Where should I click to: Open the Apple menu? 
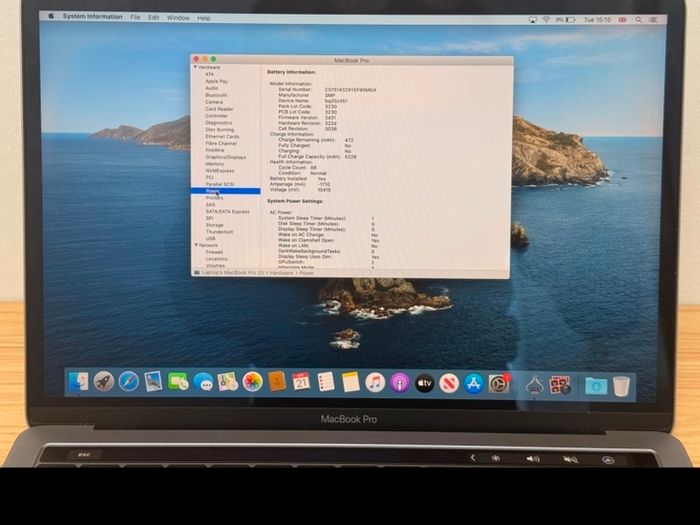pos(51,16)
